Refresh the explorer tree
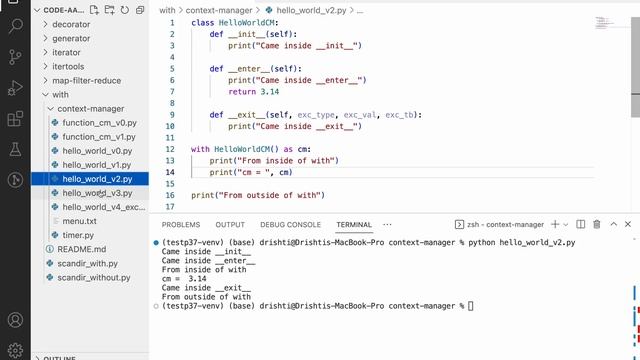Image resolution: width=640 pixels, height=360 pixels. (x=125, y=10)
